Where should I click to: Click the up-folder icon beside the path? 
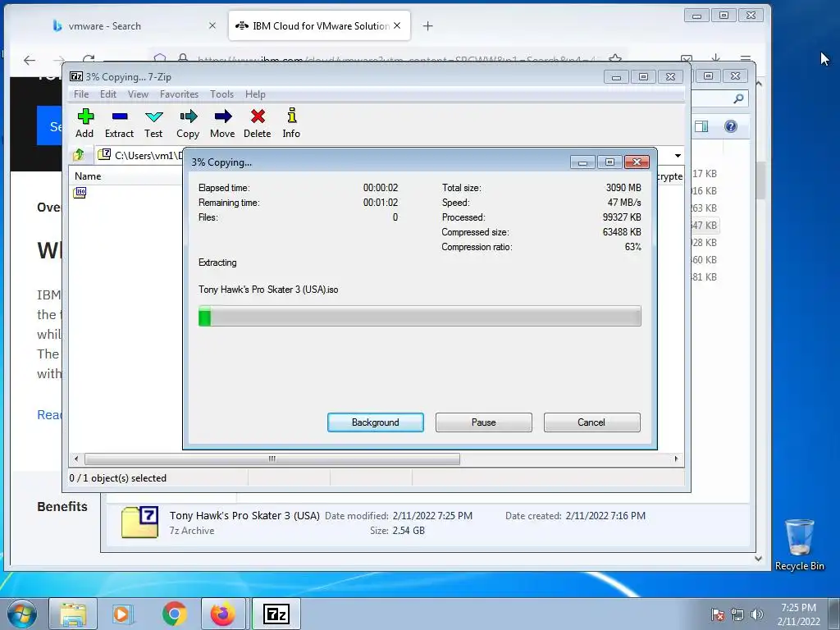79,155
